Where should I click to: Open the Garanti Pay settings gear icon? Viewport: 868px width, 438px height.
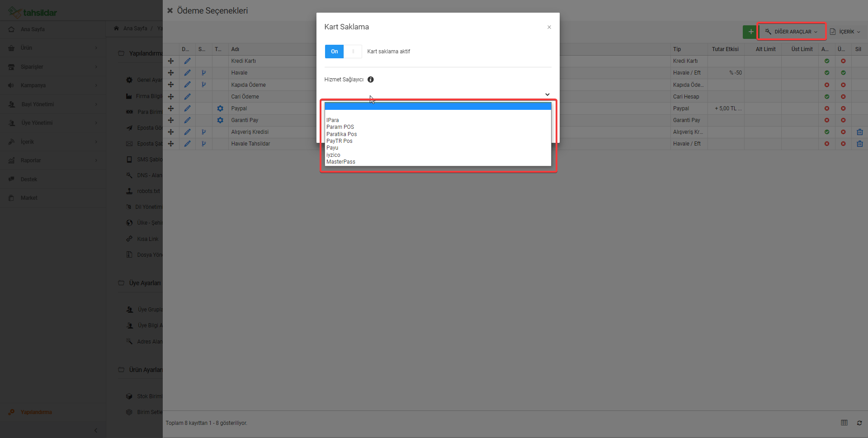tap(220, 120)
